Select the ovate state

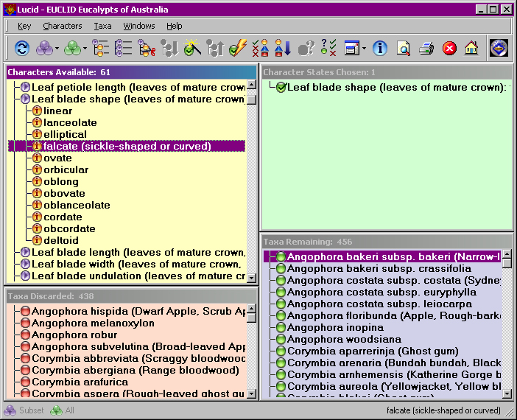(x=57, y=158)
